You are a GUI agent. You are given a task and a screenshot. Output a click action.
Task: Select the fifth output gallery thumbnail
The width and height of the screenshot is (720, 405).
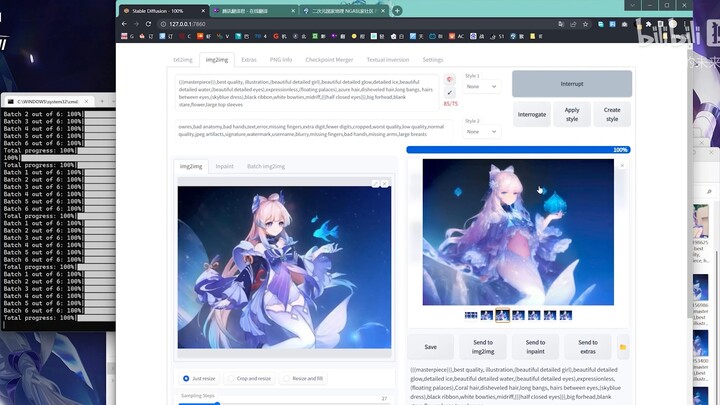click(534, 315)
